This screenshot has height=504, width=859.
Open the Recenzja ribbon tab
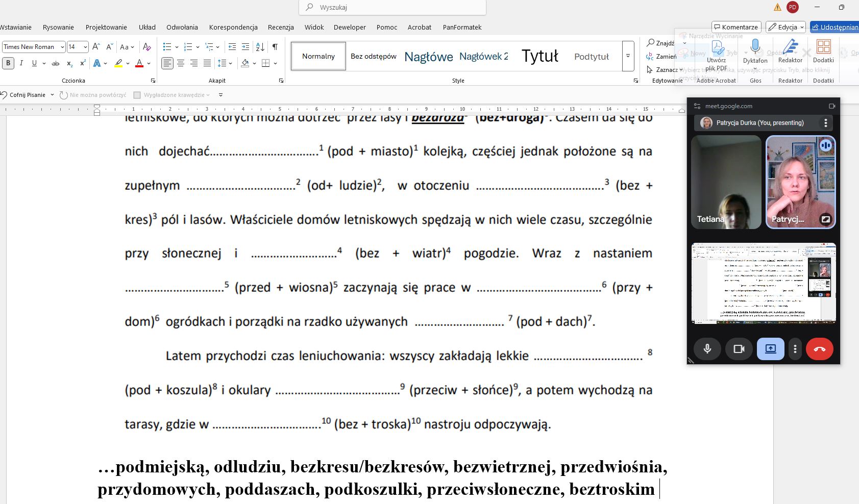[281, 27]
